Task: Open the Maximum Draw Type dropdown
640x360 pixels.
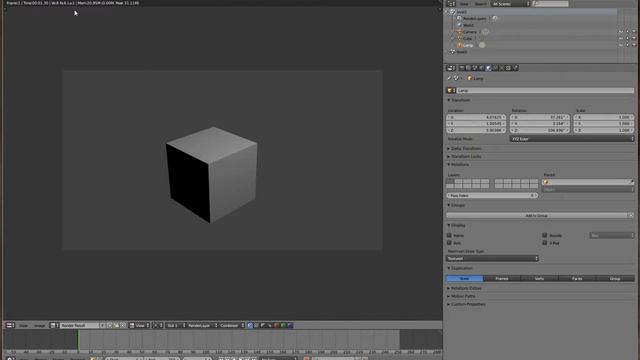Action: (492, 258)
